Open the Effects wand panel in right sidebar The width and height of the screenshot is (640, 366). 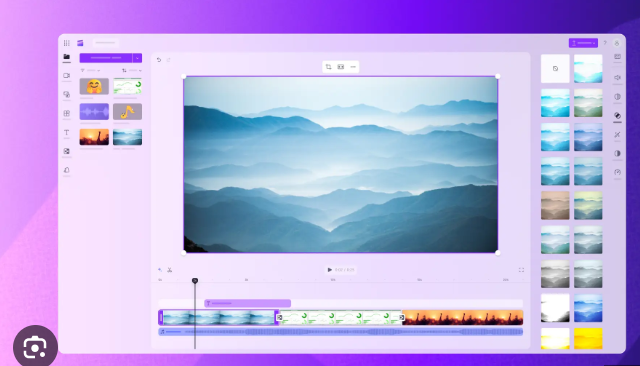pos(617,135)
